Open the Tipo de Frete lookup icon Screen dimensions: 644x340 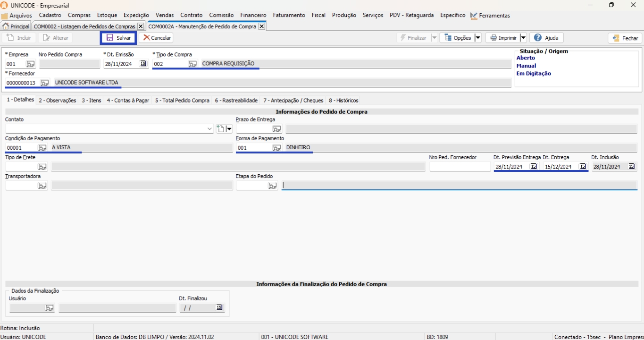pyautogui.click(x=42, y=167)
